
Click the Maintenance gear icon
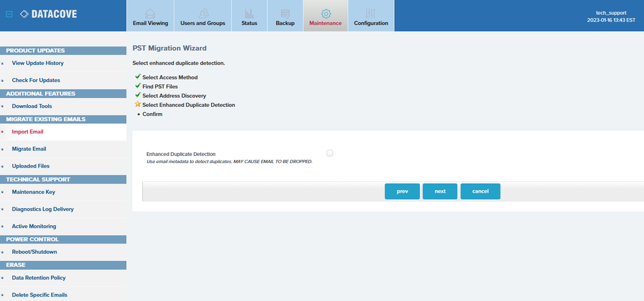click(326, 13)
